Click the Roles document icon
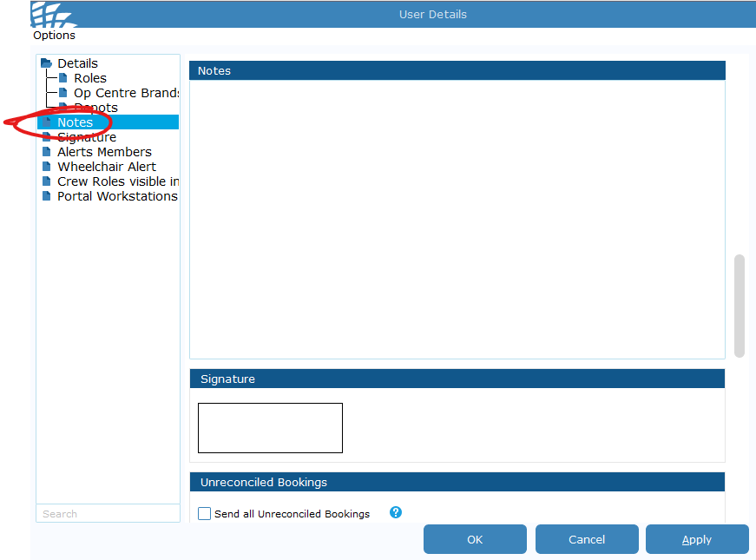Screen dimensions: 756x560 (63, 78)
